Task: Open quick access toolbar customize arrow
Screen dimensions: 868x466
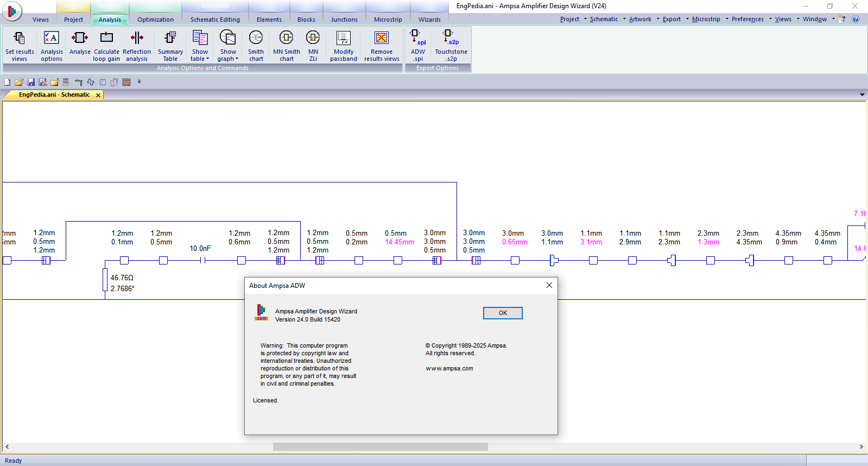Action: (139, 82)
